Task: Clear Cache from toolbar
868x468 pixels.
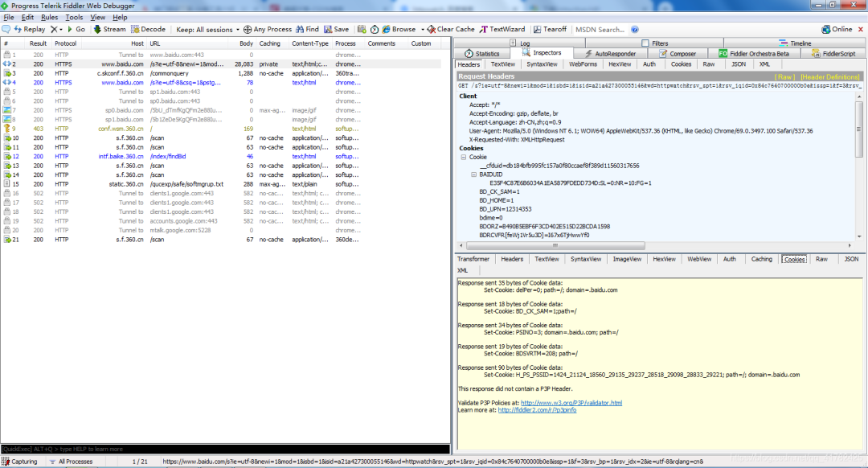Action: click(x=451, y=30)
